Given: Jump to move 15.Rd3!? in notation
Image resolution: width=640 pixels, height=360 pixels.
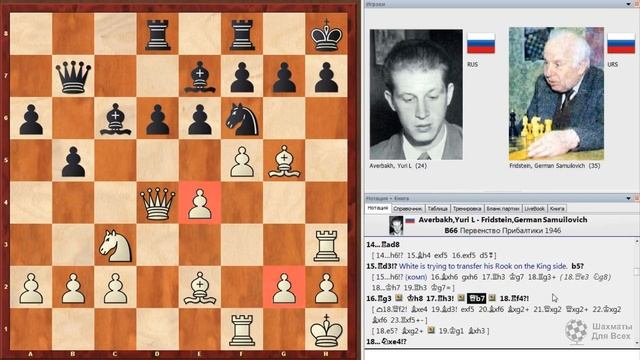Looking at the screenshot, I should pyautogui.click(x=381, y=266).
